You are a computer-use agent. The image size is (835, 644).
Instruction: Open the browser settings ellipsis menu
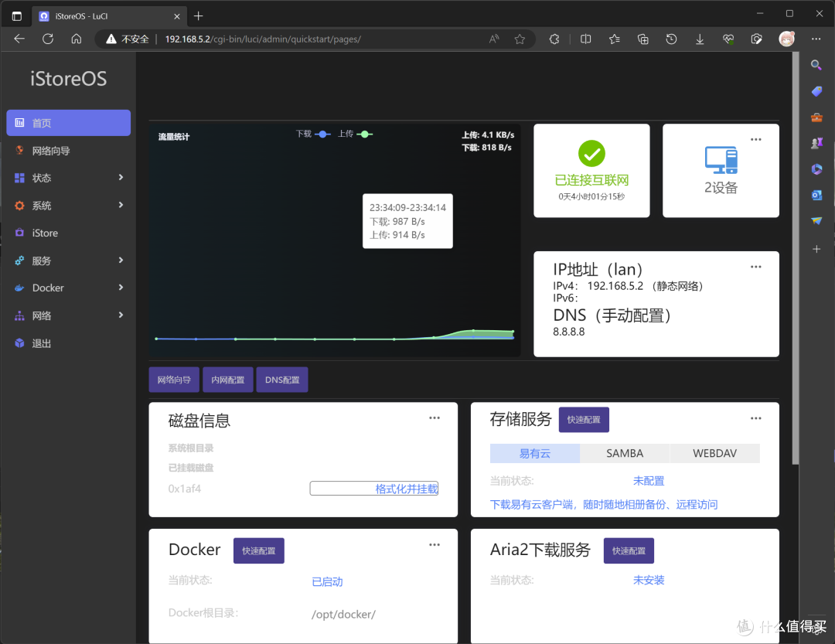[816, 39]
